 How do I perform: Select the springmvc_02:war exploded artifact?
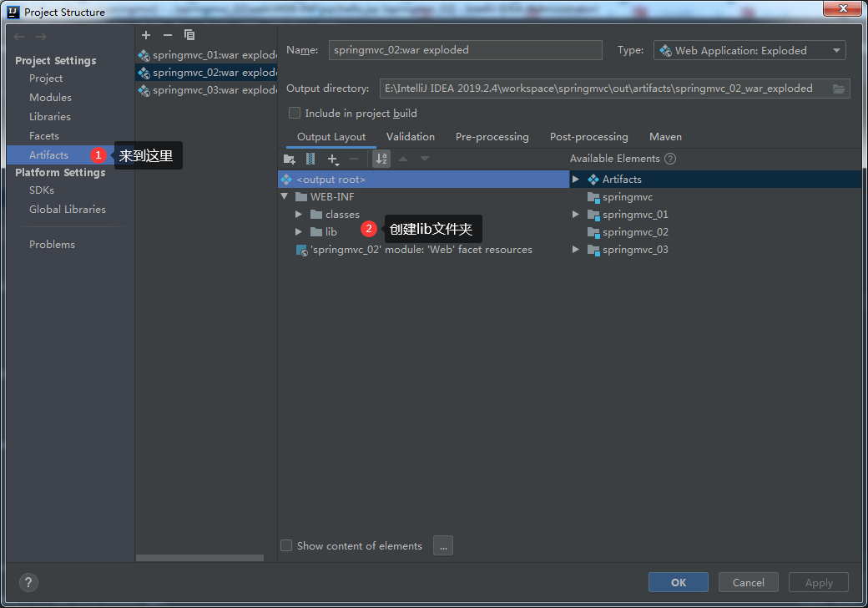206,73
